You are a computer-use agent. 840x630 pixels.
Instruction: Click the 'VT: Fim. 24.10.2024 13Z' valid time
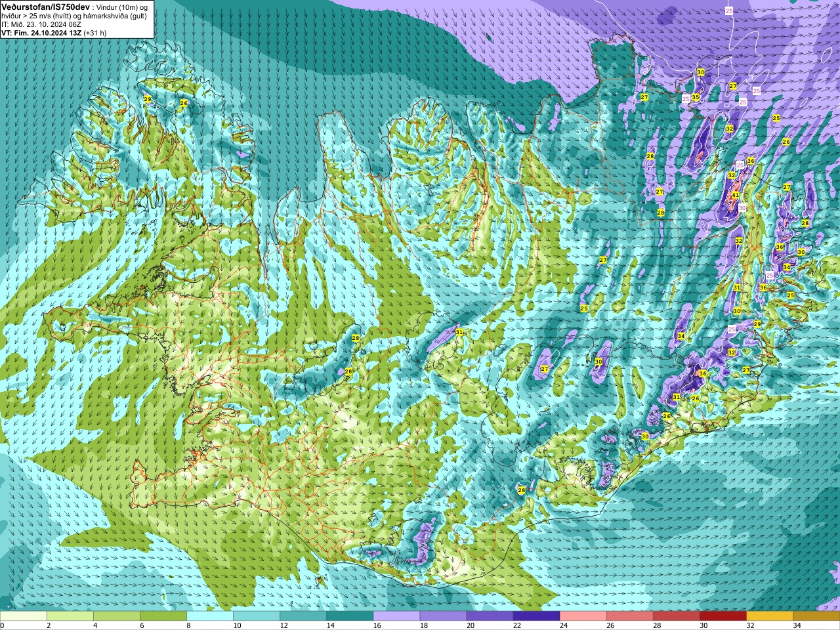41,33
